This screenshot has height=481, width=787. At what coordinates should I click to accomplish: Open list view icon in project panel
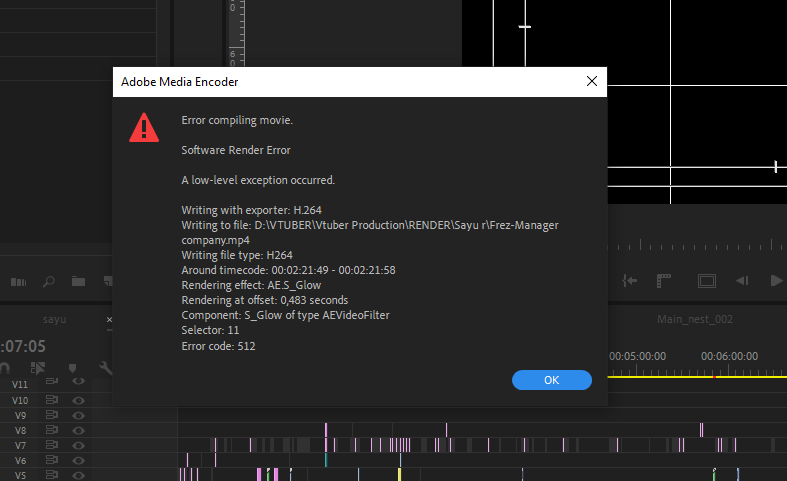point(19,282)
